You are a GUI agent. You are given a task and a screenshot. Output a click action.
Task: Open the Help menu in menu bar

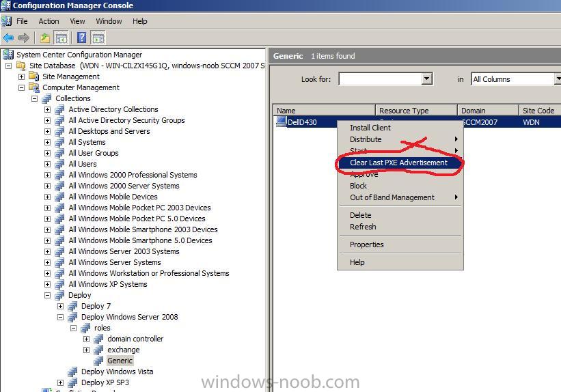click(x=140, y=21)
